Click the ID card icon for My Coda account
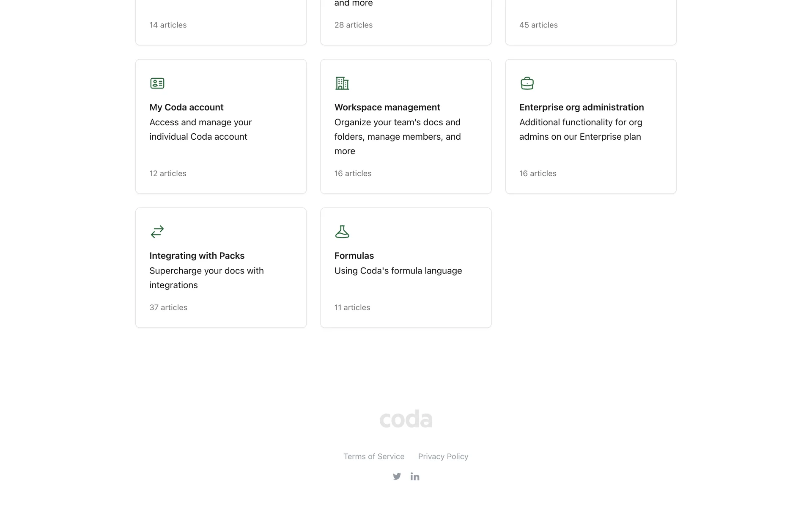The width and height of the screenshot is (812, 508). pos(157,83)
